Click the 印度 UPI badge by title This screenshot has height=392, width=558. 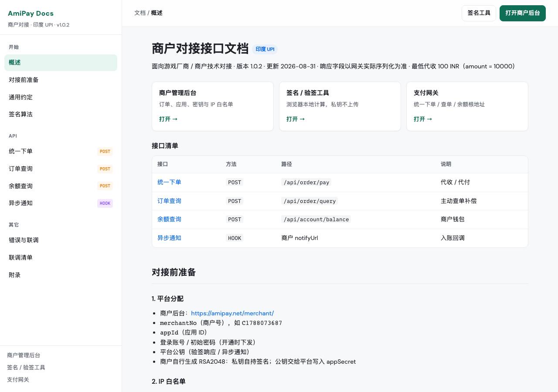pos(265,49)
